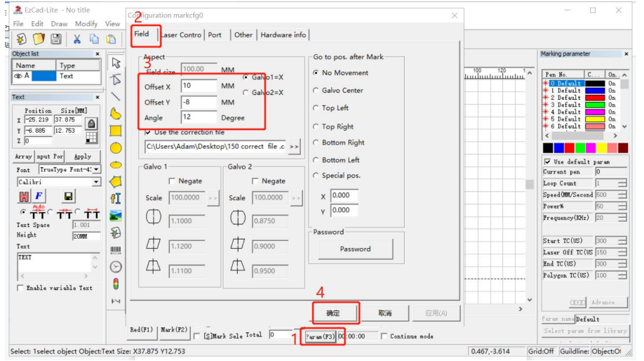Click the correction file browse >> button
644x361 pixels.
[x=293, y=147]
